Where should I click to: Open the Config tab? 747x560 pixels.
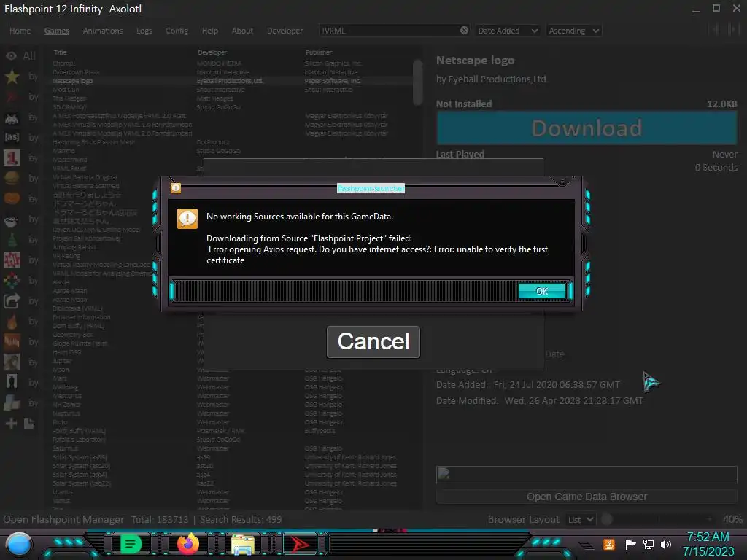pos(177,31)
